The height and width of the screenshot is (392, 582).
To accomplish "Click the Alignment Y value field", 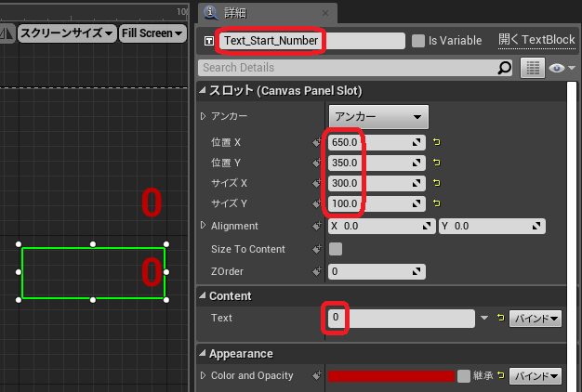I will pos(492,227).
